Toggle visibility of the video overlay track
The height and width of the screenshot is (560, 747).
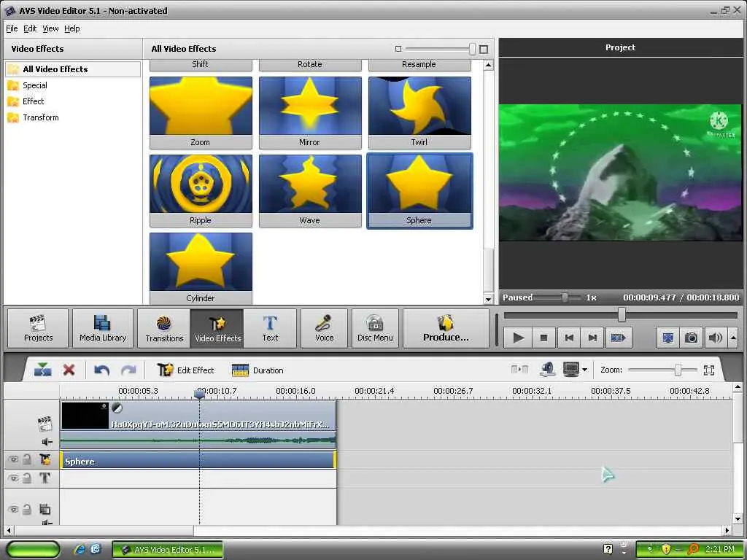pyautogui.click(x=13, y=510)
